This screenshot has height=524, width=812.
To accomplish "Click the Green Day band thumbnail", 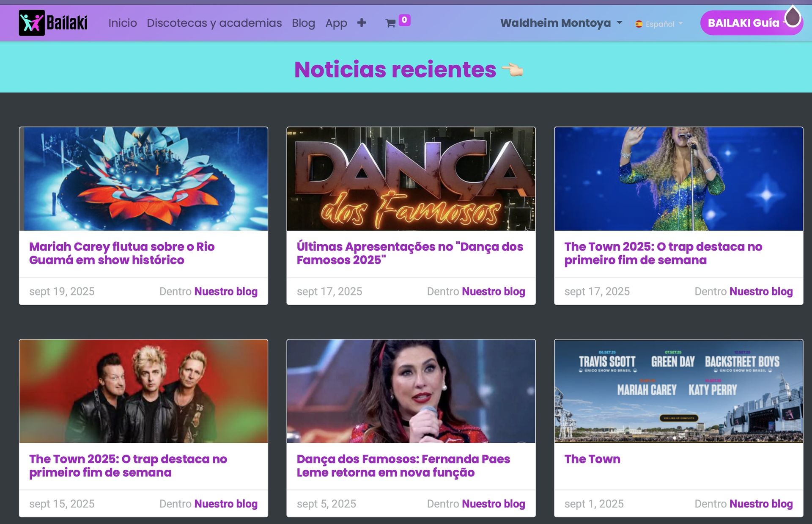I will click(x=143, y=391).
